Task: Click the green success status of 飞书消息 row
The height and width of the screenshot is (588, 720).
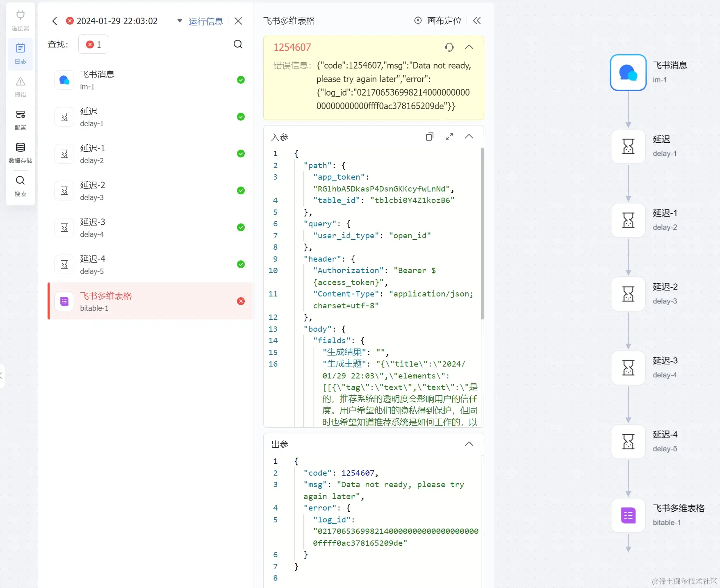Action: click(x=241, y=80)
